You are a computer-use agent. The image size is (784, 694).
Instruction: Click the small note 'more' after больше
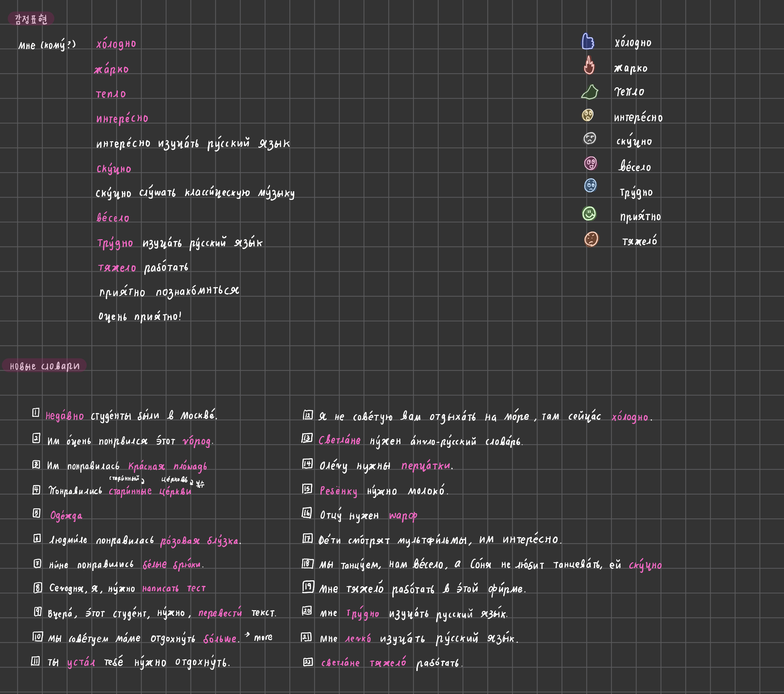(x=263, y=637)
